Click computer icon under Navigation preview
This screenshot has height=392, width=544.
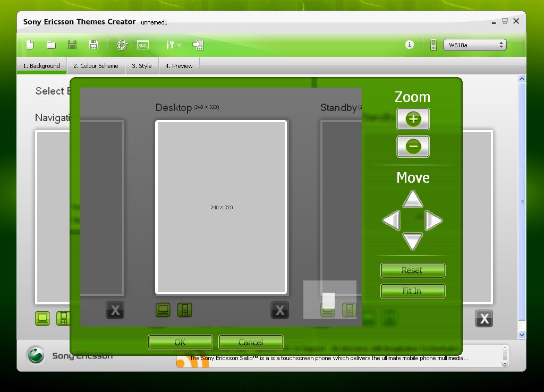pyautogui.click(x=42, y=319)
